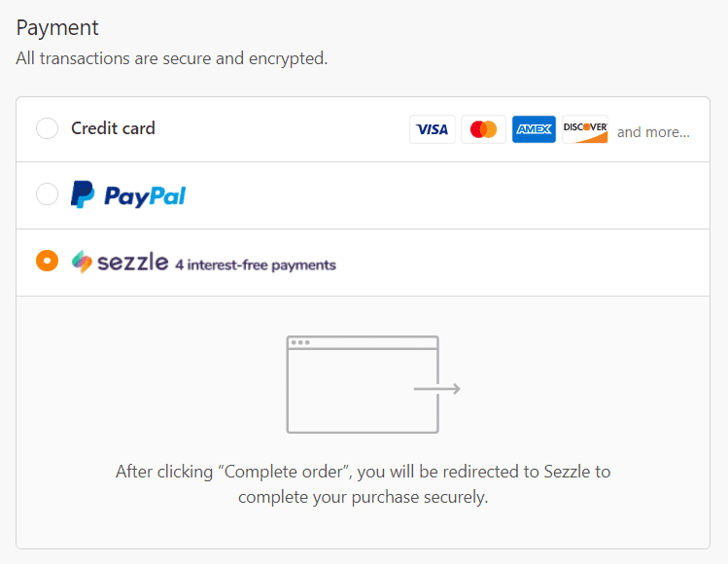Click the Mastercard logo icon

[483, 129]
